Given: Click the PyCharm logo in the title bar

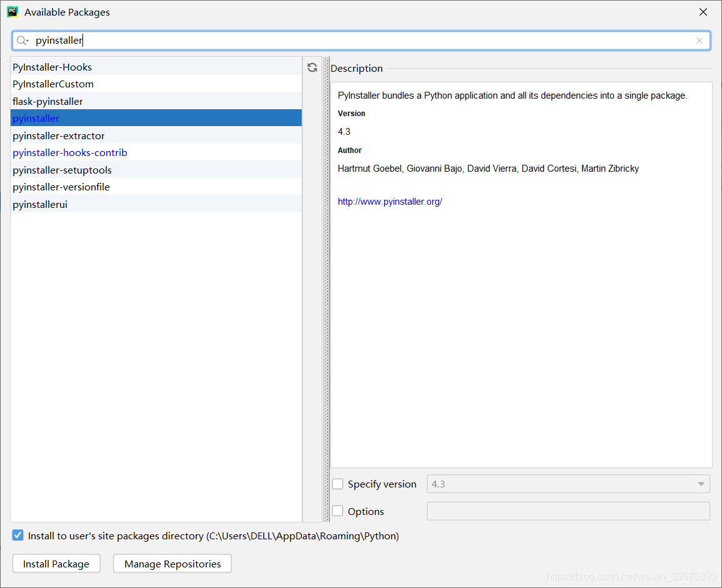Looking at the screenshot, I should (12, 12).
